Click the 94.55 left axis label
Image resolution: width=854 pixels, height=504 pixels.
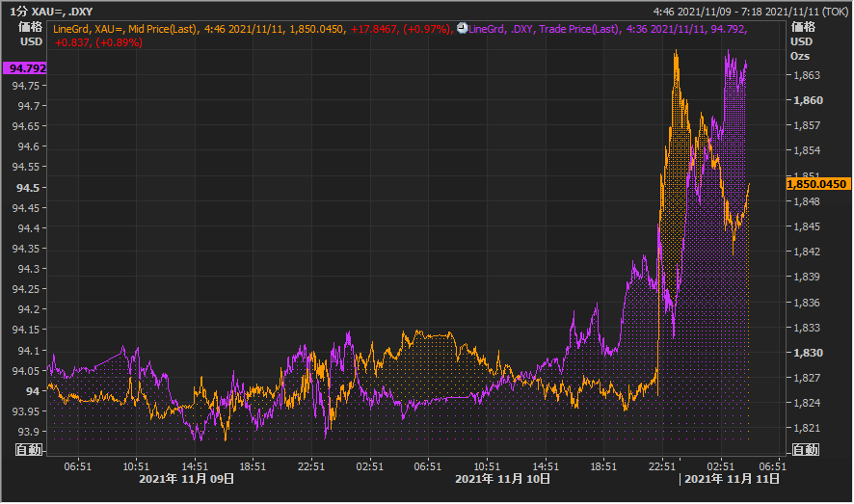point(26,167)
